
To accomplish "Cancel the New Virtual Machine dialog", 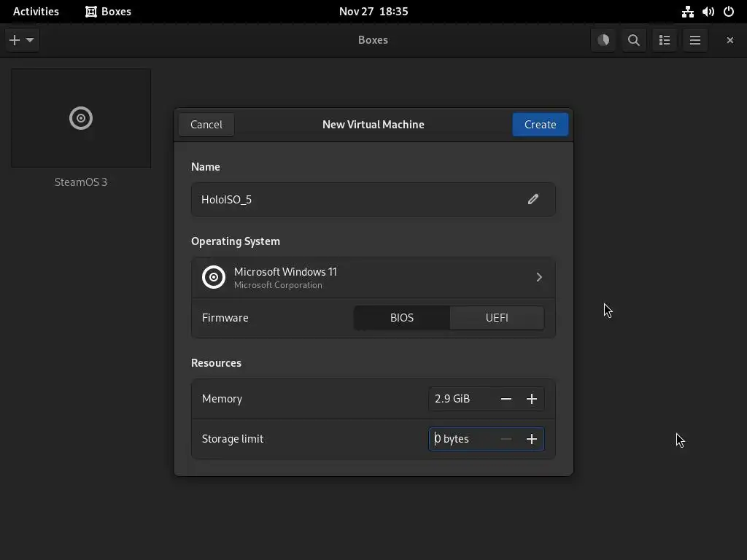I will click(x=206, y=125).
